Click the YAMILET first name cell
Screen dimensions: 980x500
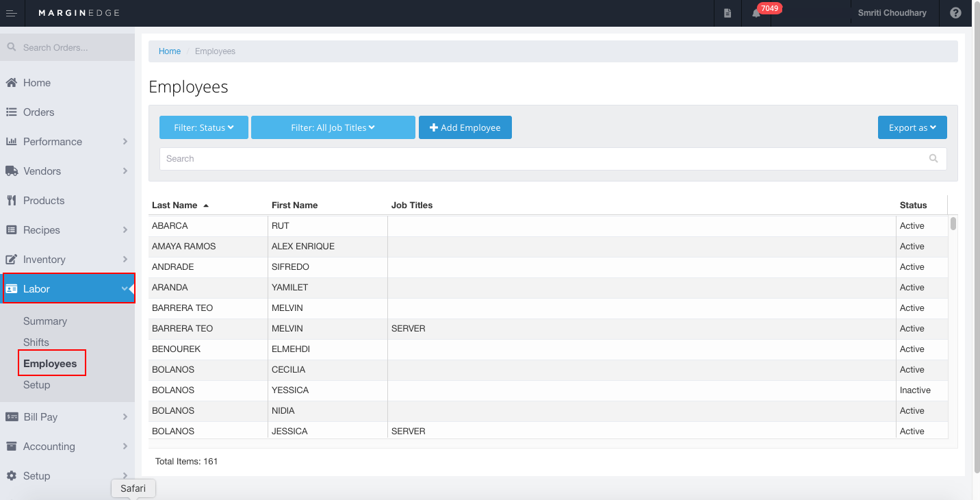[x=328, y=288]
